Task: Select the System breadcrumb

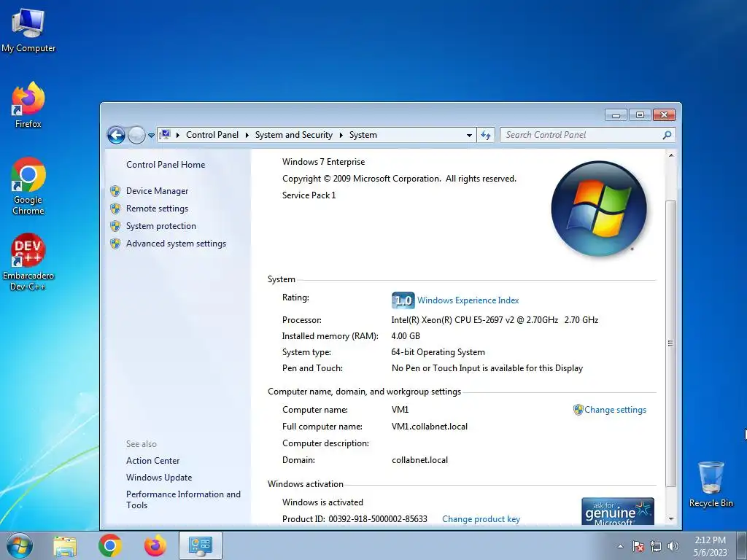Action: (363, 135)
